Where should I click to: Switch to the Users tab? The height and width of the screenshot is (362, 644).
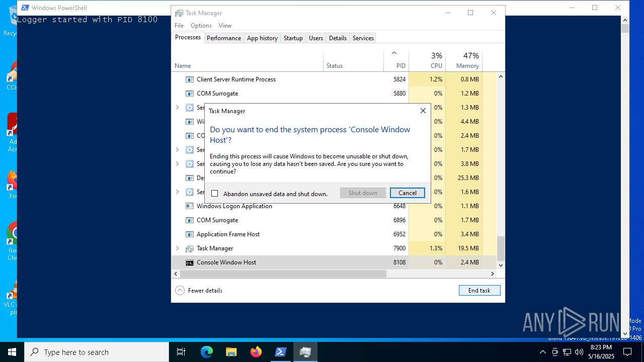(x=316, y=38)
